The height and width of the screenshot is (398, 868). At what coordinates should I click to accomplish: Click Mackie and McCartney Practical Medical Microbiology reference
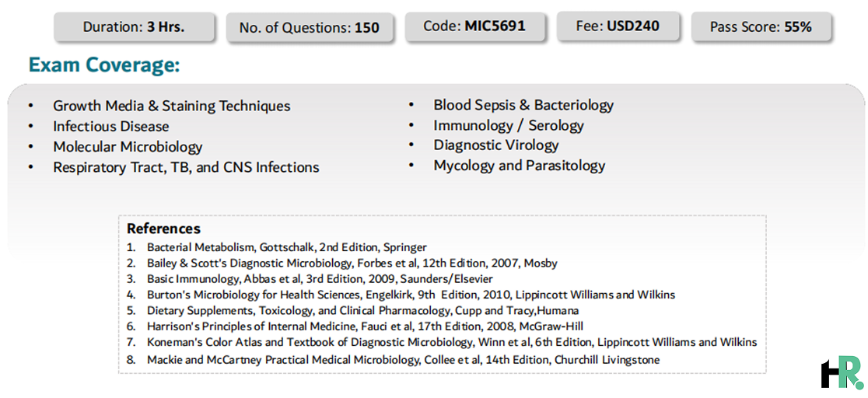(403, 360)
